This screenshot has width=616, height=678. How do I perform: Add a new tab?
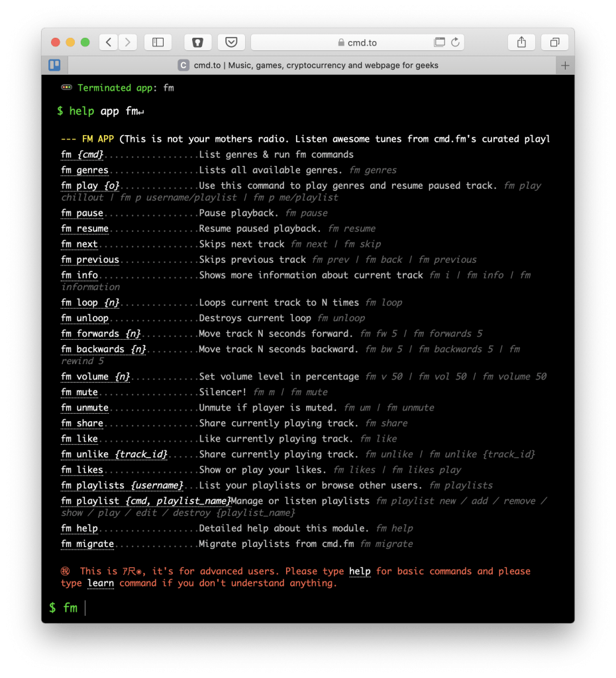point(565,66)
